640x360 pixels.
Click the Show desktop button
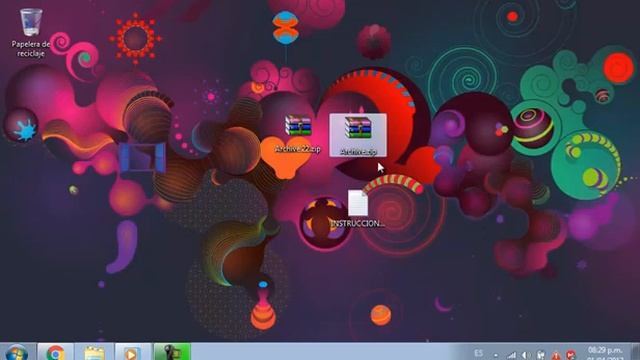click(x=636, y=352)
